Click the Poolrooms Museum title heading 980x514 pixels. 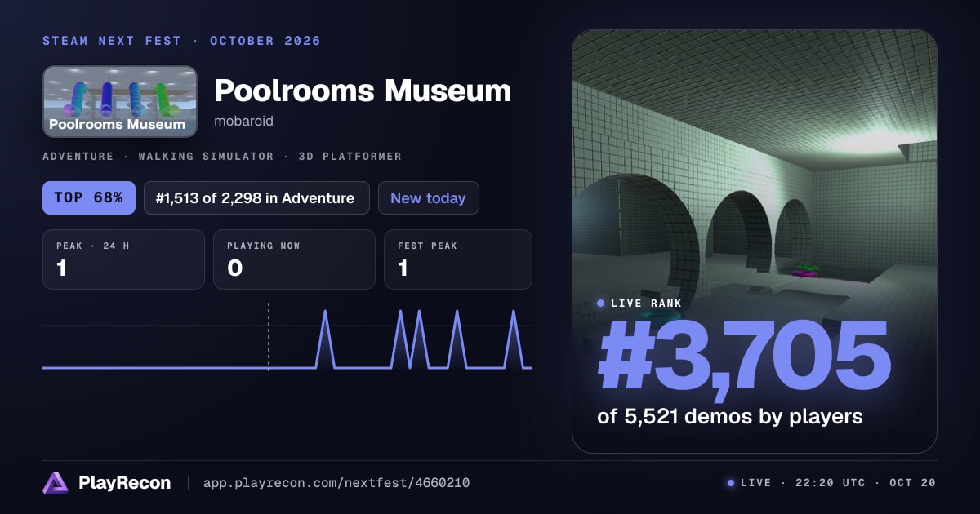pos(363,91)
